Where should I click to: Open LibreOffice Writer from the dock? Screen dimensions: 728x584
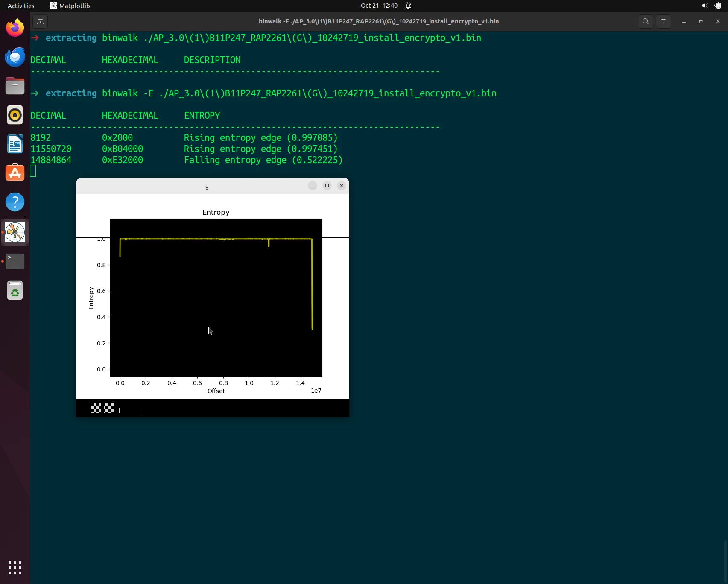[x=15, y=144]
